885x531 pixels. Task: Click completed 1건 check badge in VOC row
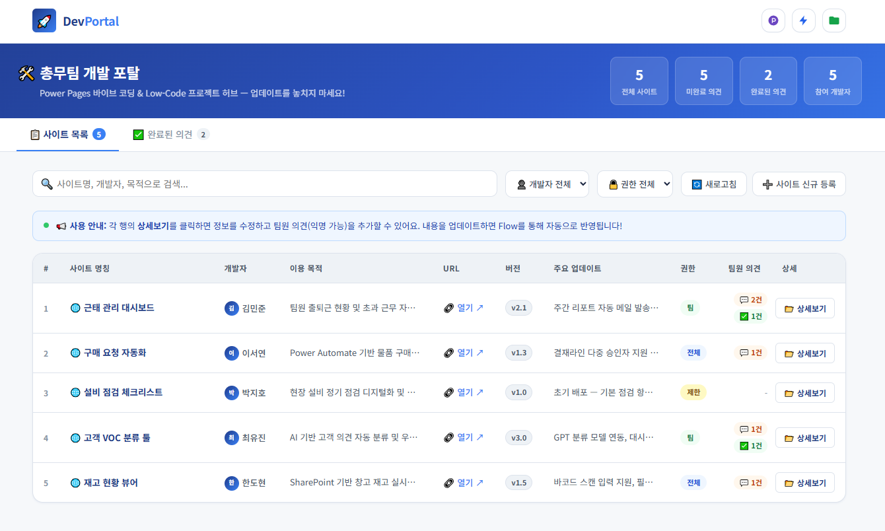click(x=751, y=446)
